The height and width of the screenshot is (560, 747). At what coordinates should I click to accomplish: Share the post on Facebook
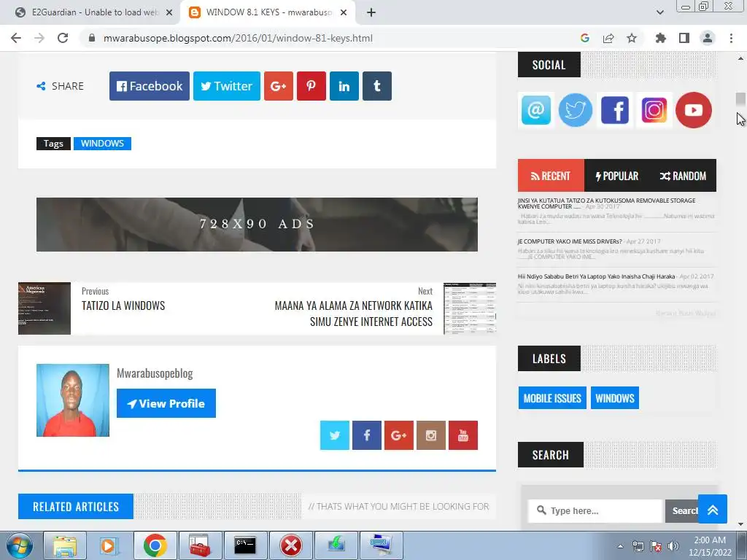(149, 86)
